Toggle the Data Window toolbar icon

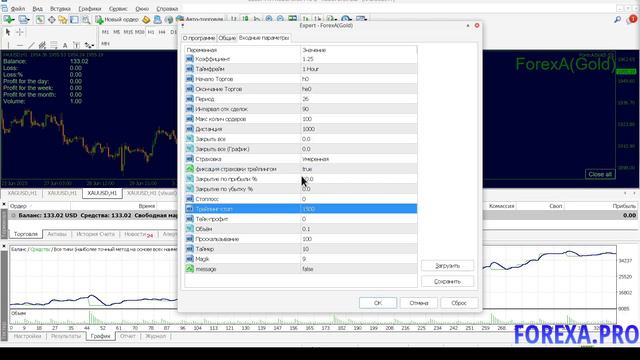pyautogui.click(x=51, y=19)
